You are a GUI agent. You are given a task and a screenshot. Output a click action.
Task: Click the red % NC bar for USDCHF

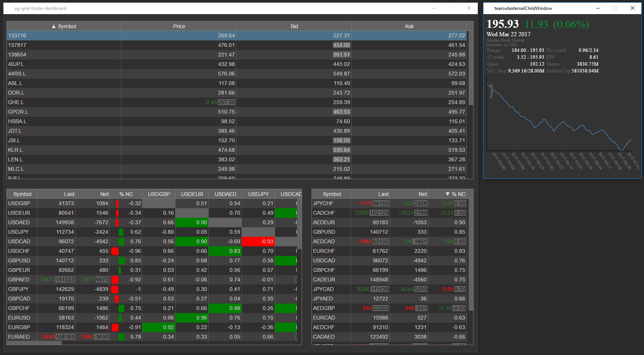(115, 251)
